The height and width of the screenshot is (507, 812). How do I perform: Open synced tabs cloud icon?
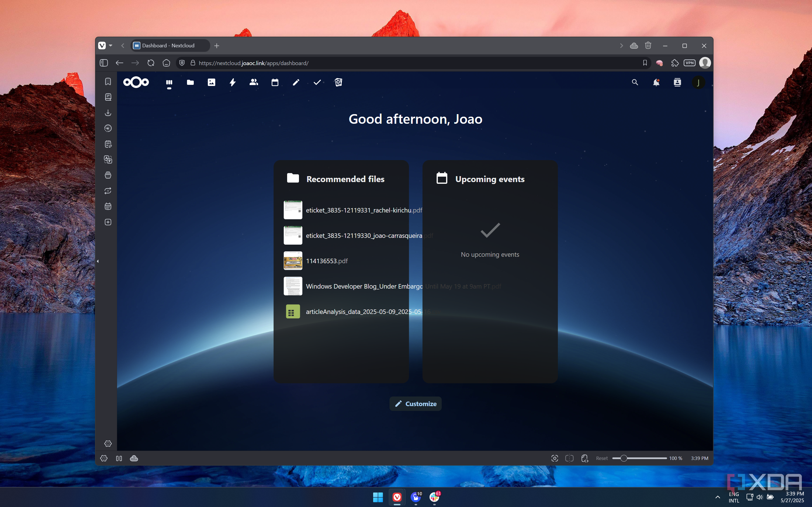[634, 46]
